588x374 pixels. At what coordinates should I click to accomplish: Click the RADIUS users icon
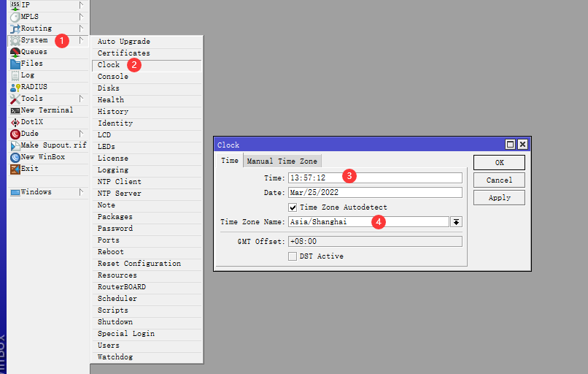coord(15,87)
